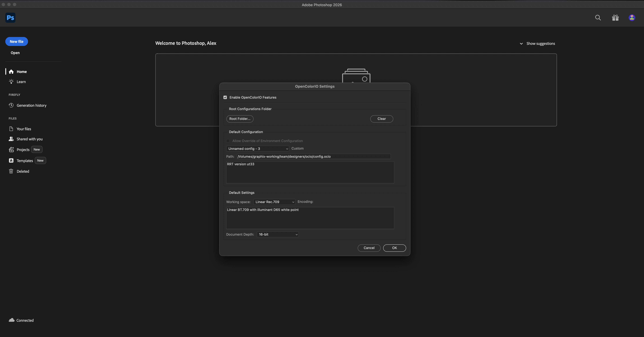This screenshot has width=644, height=337.
Task: Click the Templates label in sidebar
Action: click(x=25, y=161)
